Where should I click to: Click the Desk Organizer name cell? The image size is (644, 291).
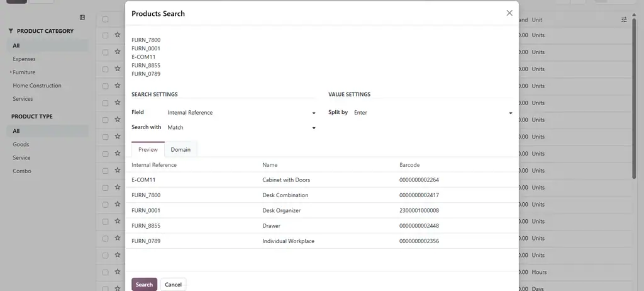pos(281,210)
